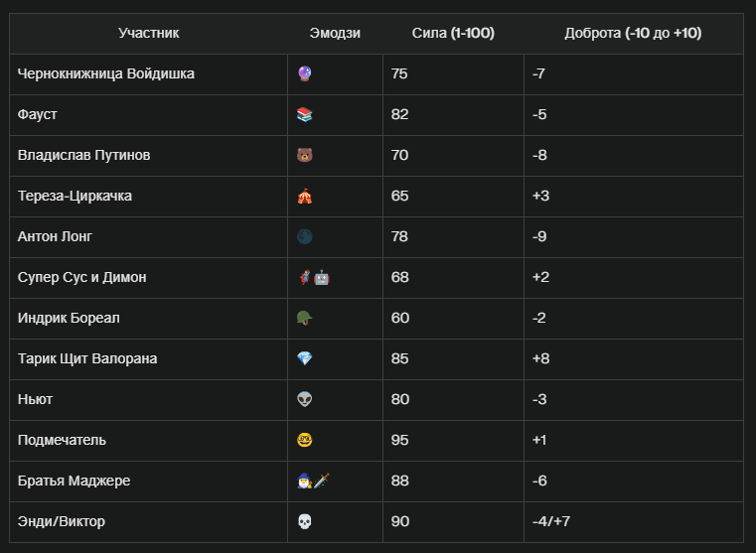
Task: Click the bear emoji next to Владислав Путинов
Action: coord(305,155)
